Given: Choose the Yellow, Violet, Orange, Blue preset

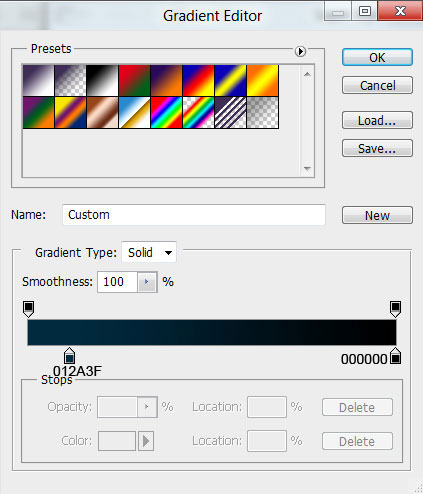Looking at the screenshot, I should 70,113.
